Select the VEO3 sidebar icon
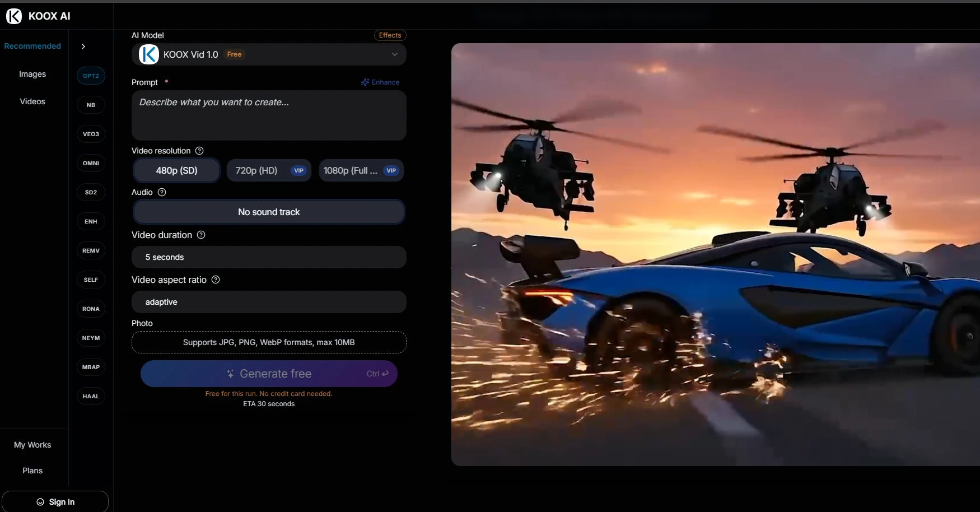980x512 pixels. [91, 134]
